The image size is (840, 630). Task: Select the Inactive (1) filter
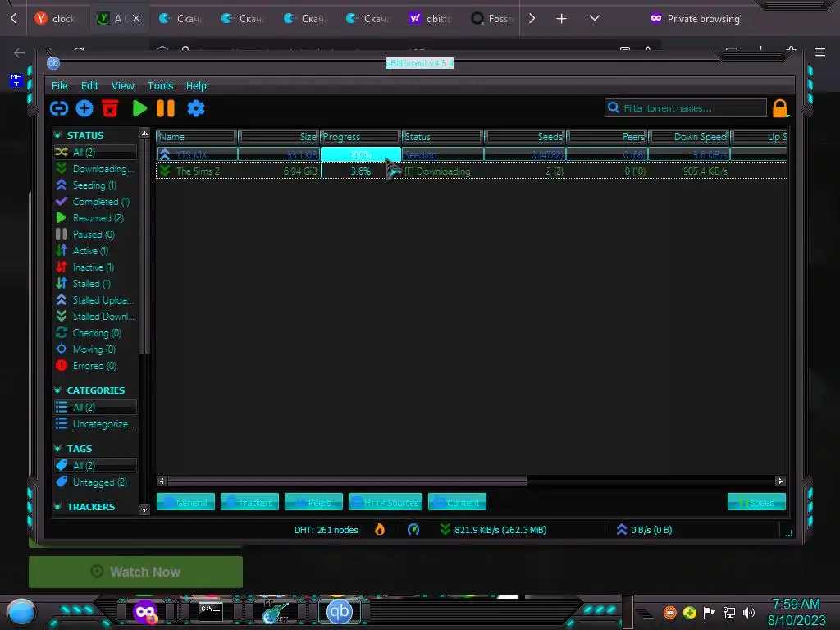pyautogui.click(x=95, y=267)
